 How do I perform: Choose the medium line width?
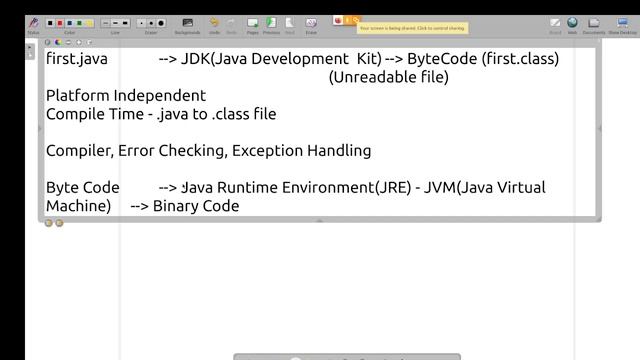tap(115, 23)
